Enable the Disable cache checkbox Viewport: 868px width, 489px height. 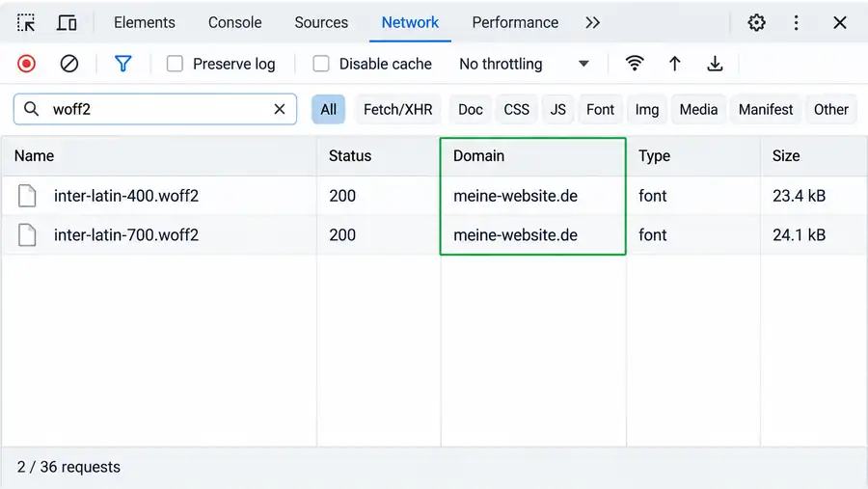pyautogui.click(x=321, y=64)
